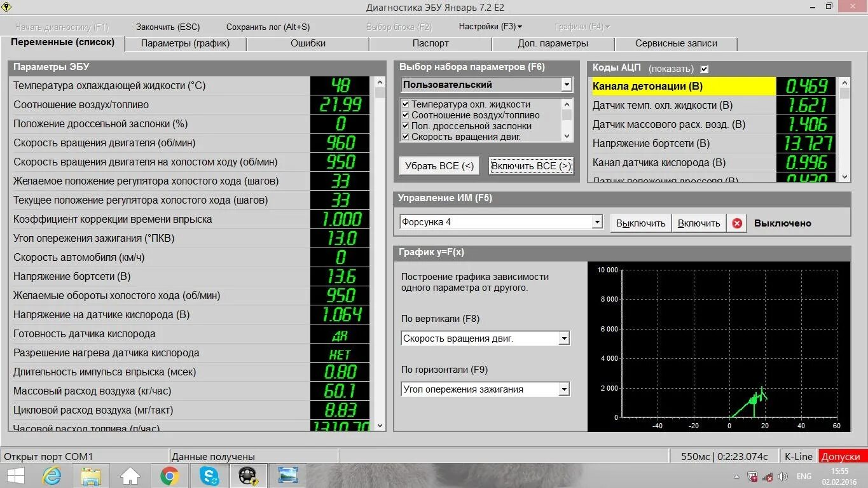
Task: Uncheck Пол. дроссельной заслонки parameter
Action: [x=405, y=126]
